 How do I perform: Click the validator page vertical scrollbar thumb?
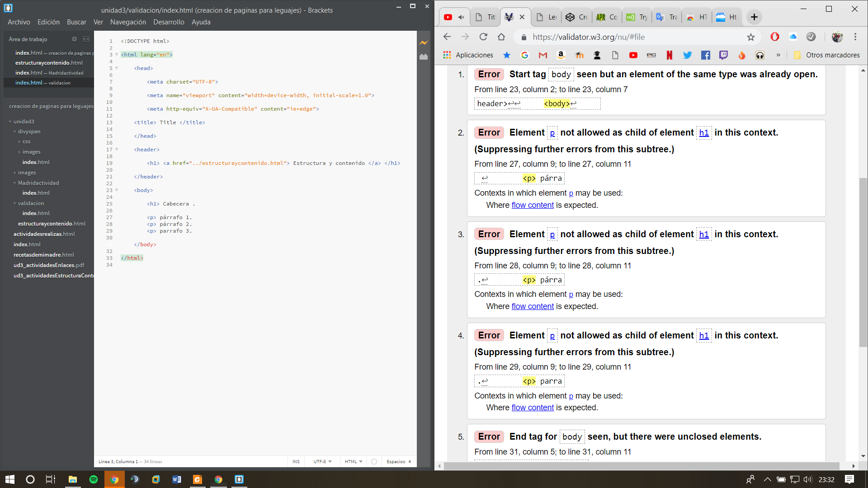pyautogui.click(x=863, y=262)
